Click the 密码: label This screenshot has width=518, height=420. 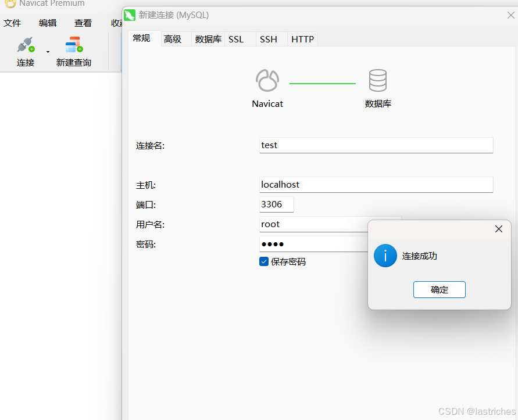coord(146,245)
